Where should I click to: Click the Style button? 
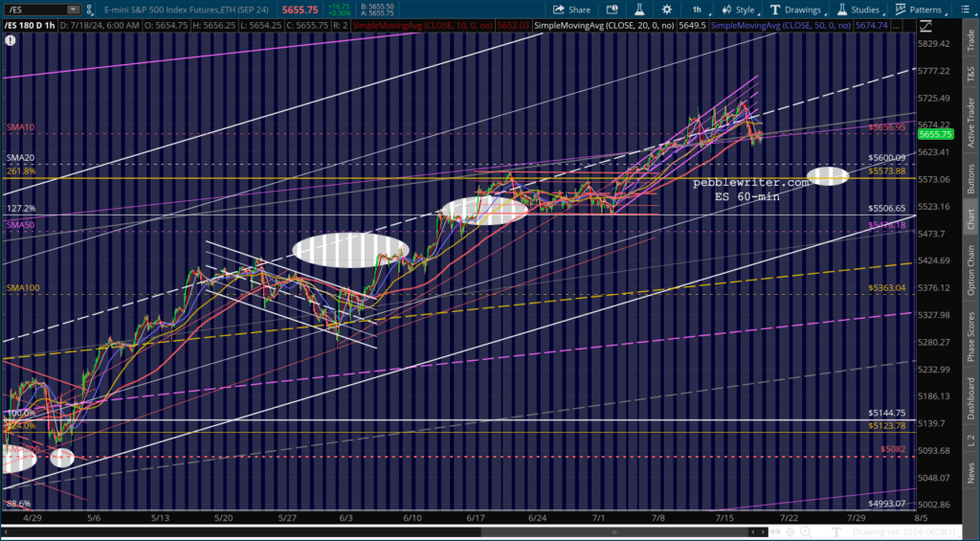coord(738,10)
